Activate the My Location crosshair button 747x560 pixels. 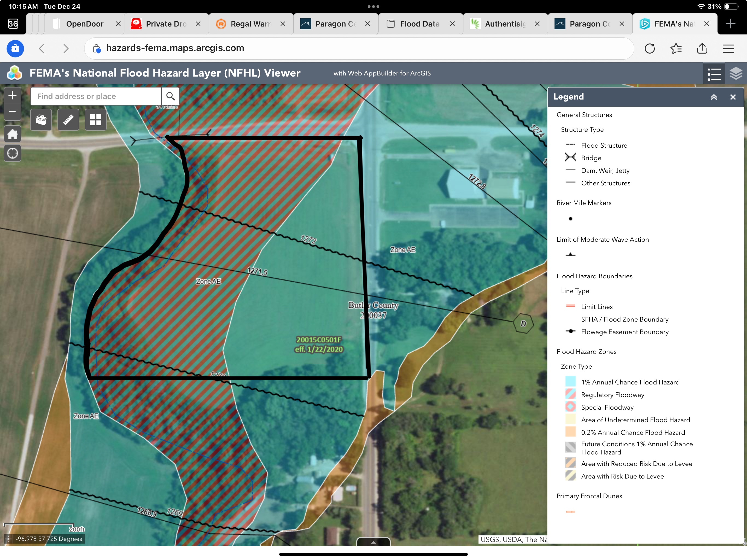pos(13,153)
